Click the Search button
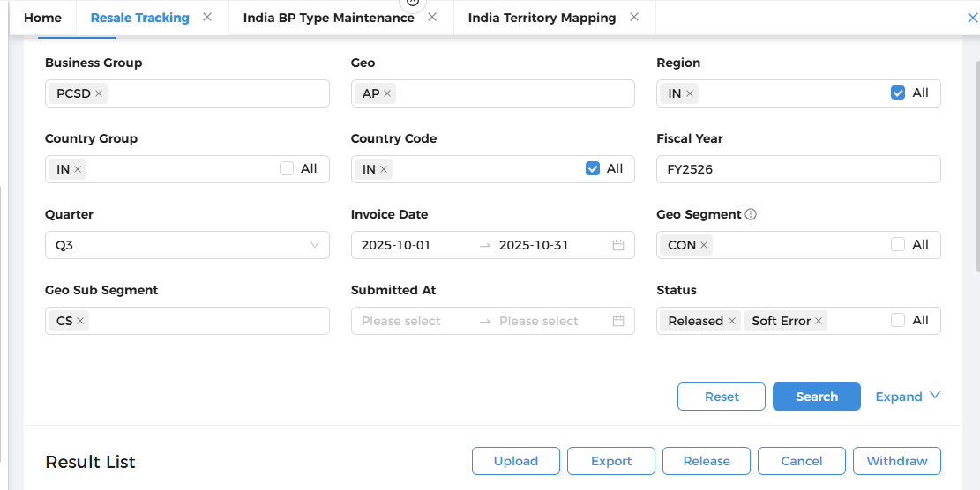 816,397
